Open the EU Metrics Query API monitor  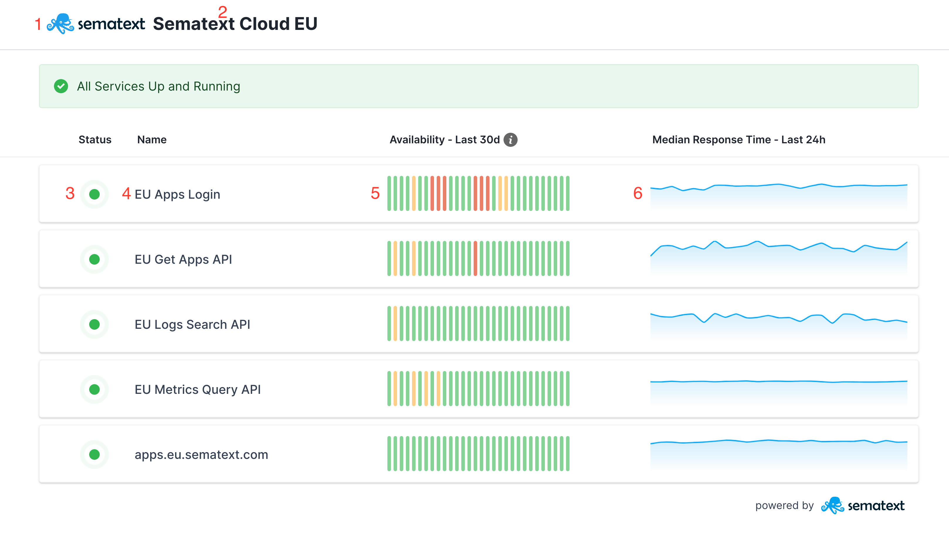(x=198, y=389)
